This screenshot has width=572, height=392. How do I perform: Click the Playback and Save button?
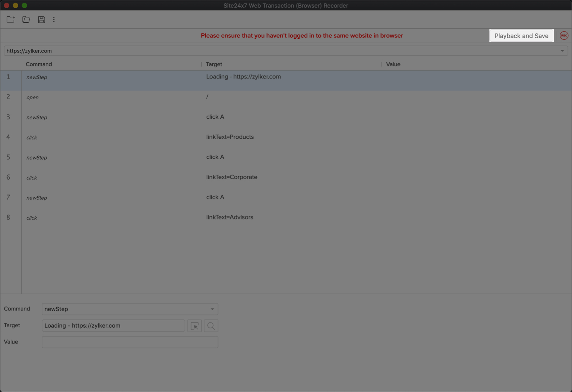[x=521, y=36]
